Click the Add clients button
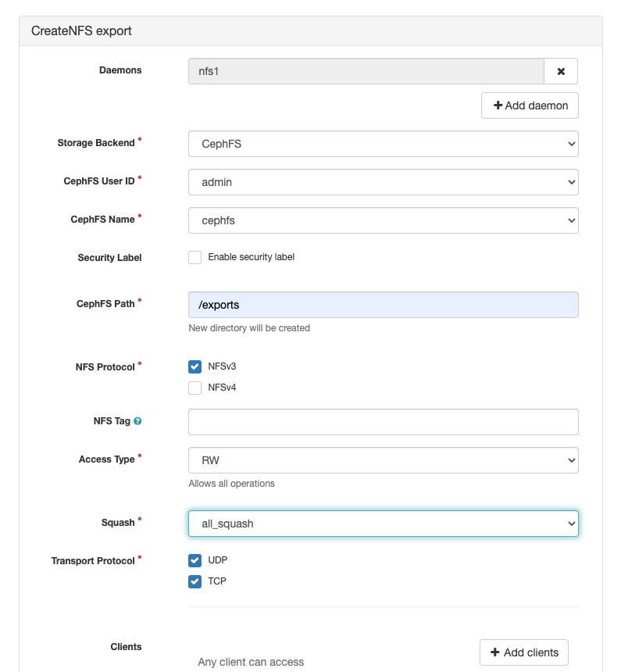The width and height of the screenshot is (621, 672). pos(524,652)
